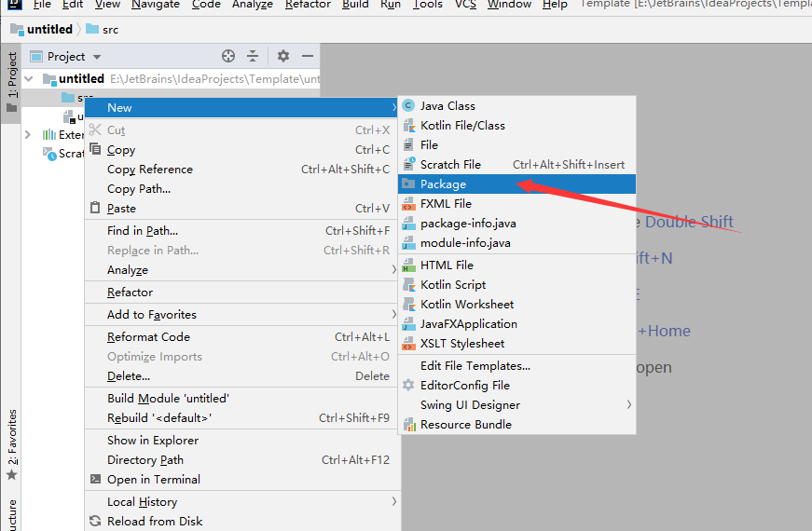812x531 pixels.
Task: Click the Reload from Disk icon
Action: point(95,521)
